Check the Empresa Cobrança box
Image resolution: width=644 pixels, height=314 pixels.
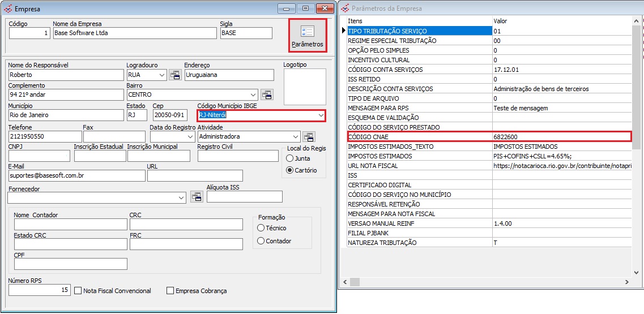[x=170, y=291]
